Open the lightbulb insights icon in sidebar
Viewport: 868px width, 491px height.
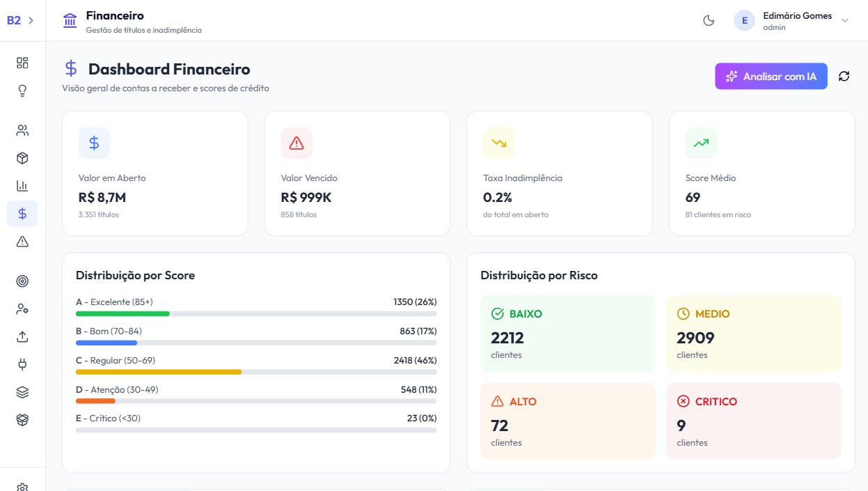[x=22, y=91]
